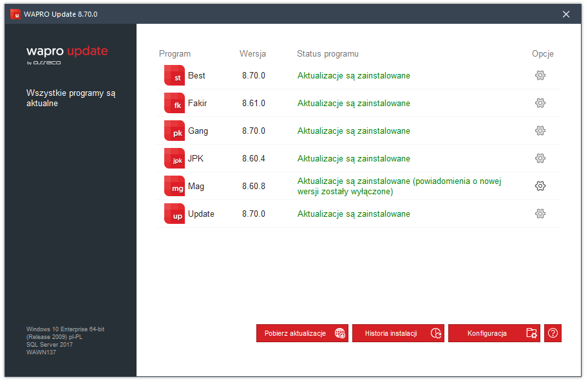Click version 8.70.0 in Update row

(x=254, y=214)
